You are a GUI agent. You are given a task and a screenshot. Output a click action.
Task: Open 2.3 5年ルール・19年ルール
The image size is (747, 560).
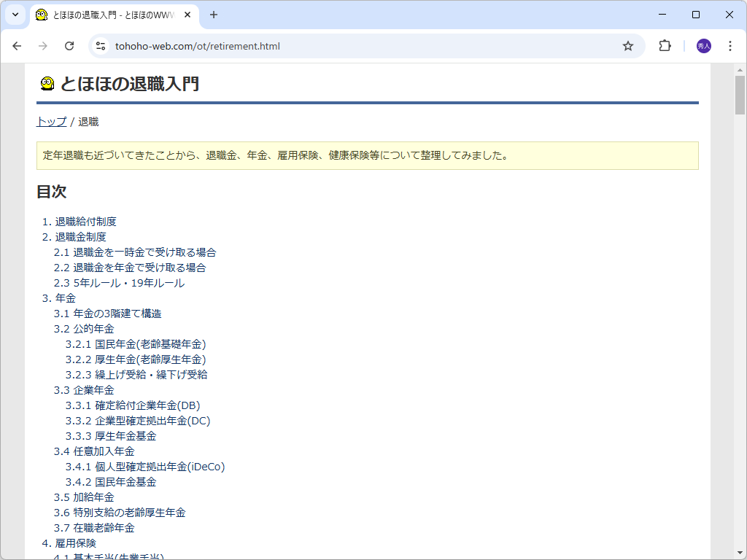(x=119, y=283)
